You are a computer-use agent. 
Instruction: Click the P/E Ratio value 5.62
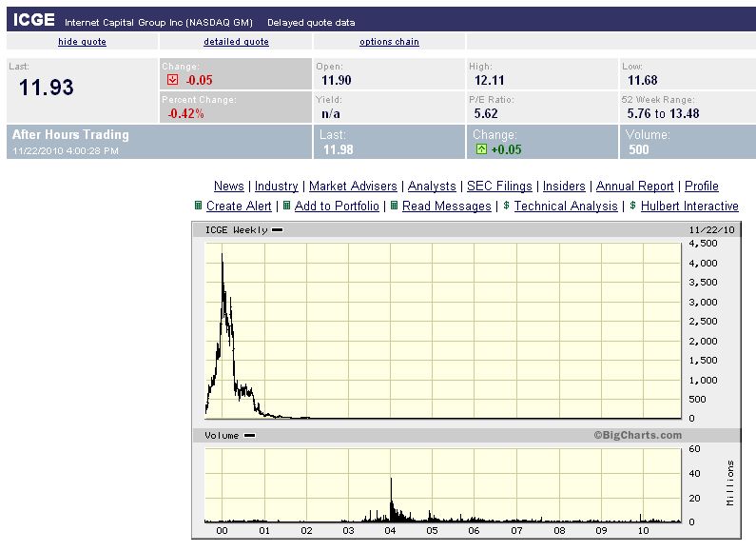pyautogui.click(x=486, y=113)
